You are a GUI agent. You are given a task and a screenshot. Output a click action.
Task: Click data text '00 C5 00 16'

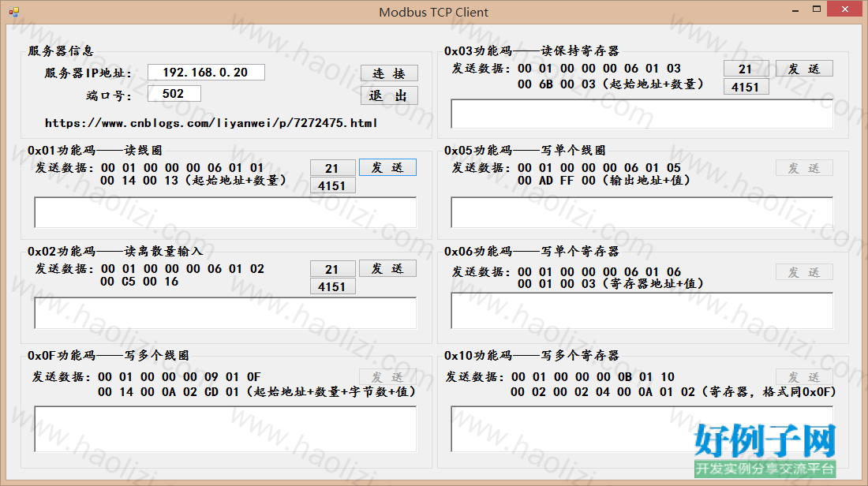[x=140, y=281]
